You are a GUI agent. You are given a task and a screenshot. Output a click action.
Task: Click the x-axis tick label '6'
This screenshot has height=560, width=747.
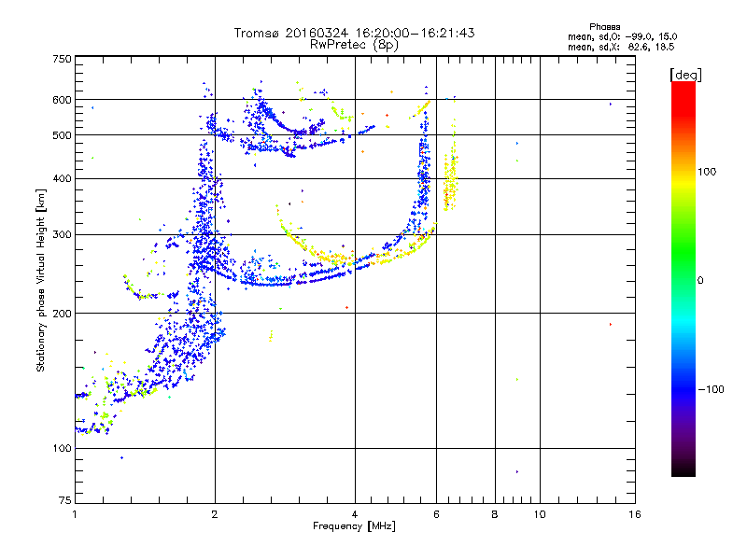coord(436,514)
